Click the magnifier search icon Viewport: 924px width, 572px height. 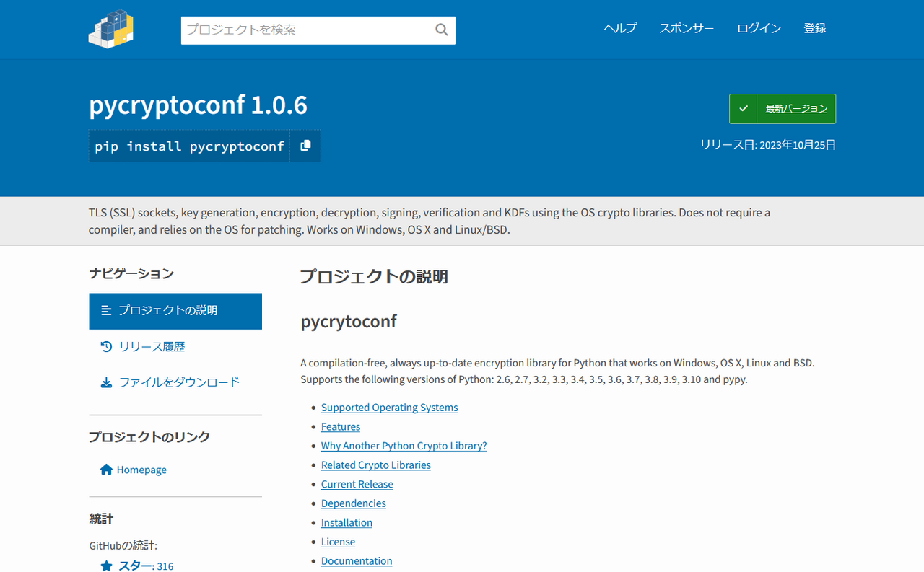pyautogui.click(x=442, y=30)
